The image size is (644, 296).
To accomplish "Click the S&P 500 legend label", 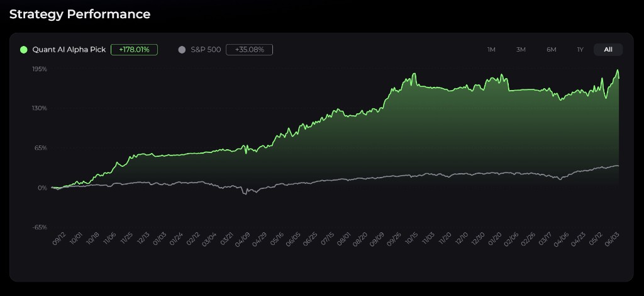I will 206,50.
